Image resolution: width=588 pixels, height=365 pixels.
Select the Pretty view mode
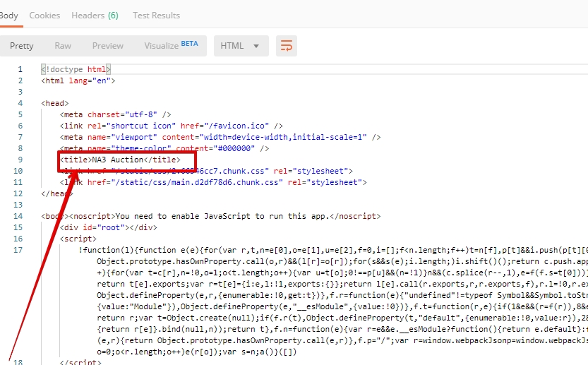click(x=21, y=46)
